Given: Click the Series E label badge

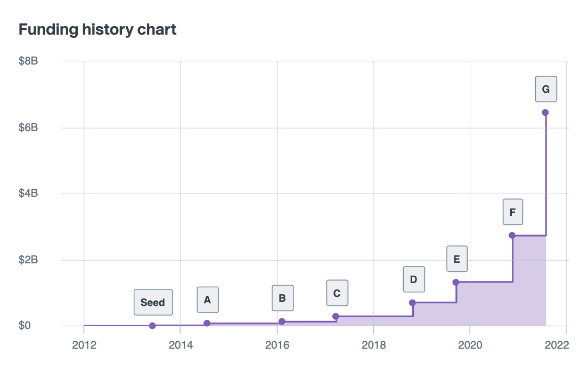Looking at the screenshot, I should (x=456, y=259).
